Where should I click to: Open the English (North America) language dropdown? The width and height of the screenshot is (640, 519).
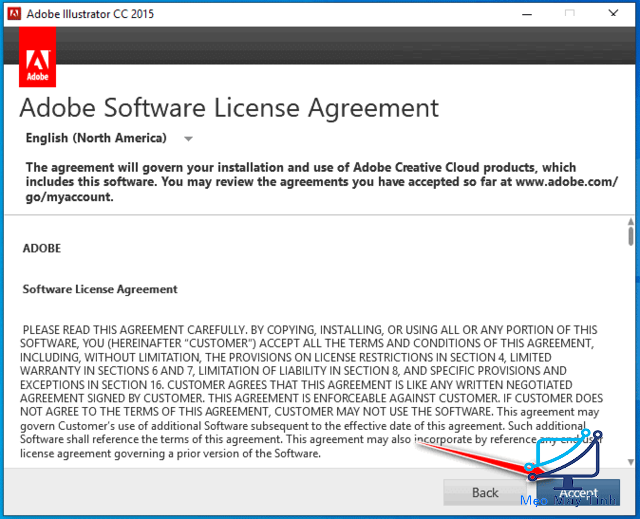point(109,138)
